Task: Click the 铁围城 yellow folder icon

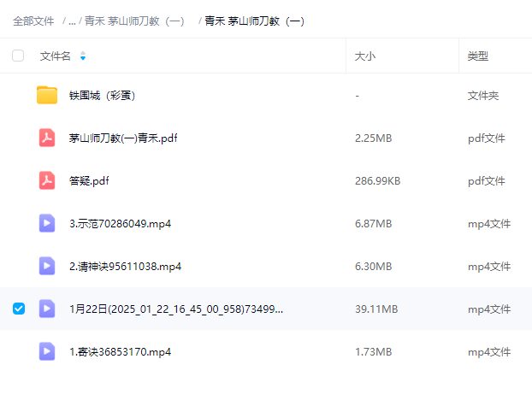Action: click(x=47, y=95)
